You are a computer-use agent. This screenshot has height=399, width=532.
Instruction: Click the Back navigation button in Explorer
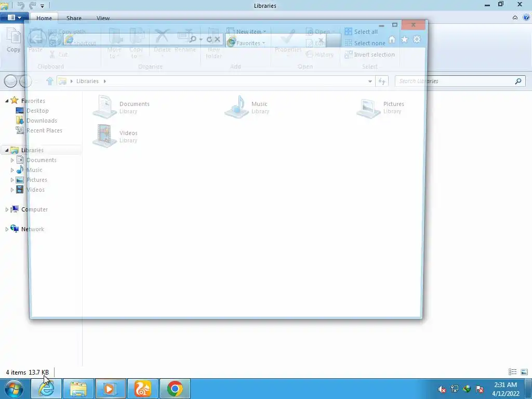point(10,81)
